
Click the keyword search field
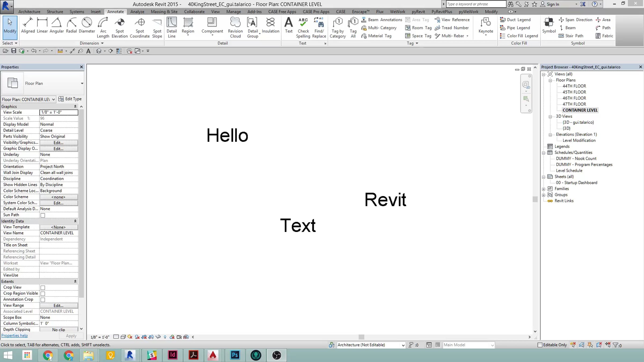[x=476, y=4]
